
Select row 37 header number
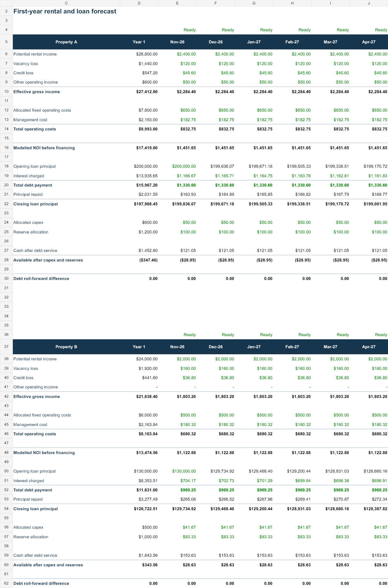pyautogui.click(x=6, y=347)
